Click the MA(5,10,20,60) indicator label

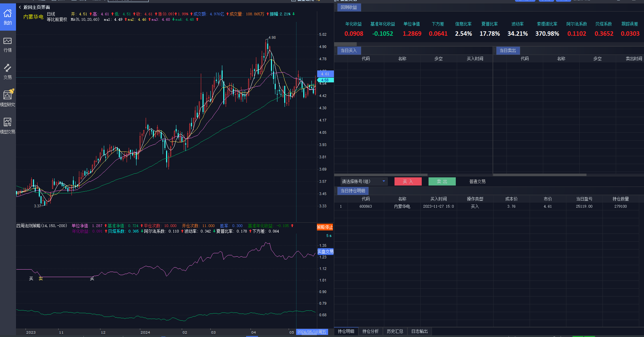[85, 19]
